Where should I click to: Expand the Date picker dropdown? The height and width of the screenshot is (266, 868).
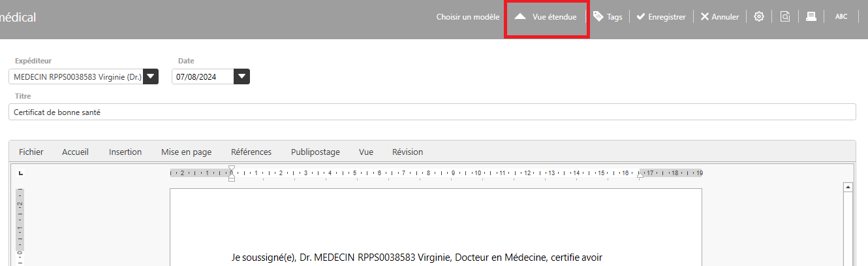coord(242,77)
